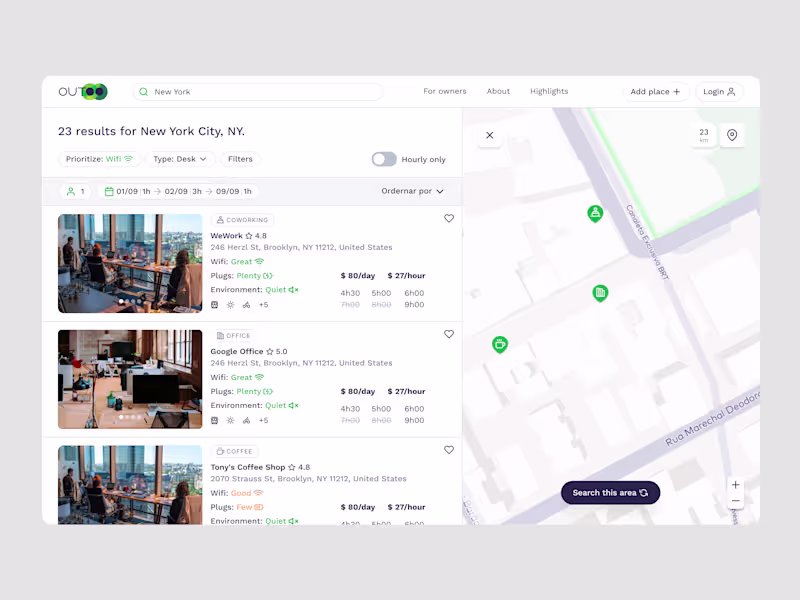Viewport: 800px width, 600px height.
Task: Click WeWork's bicycle amenity icon
Action: (x=246, y=305)
